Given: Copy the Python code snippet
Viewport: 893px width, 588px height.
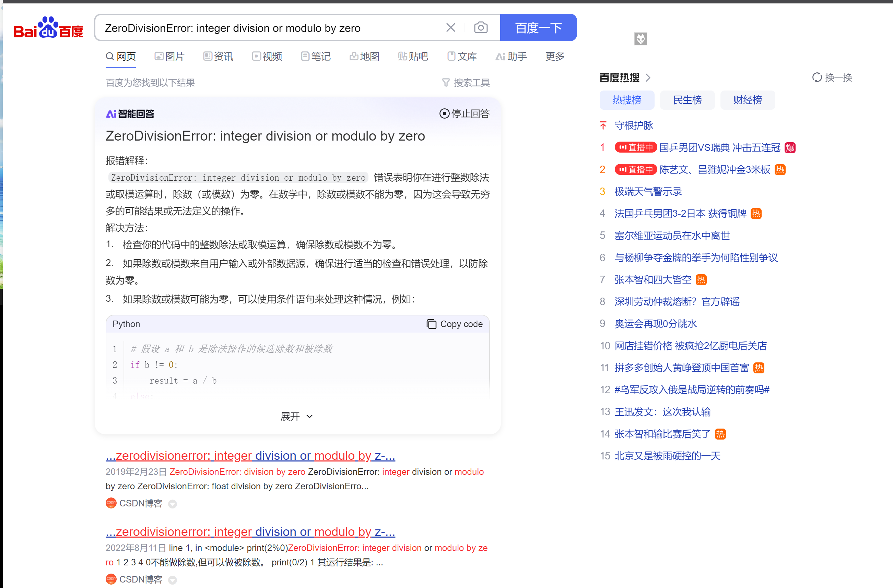Looking at the screenshot, I should pyautogui.click(x=454, y=324).
